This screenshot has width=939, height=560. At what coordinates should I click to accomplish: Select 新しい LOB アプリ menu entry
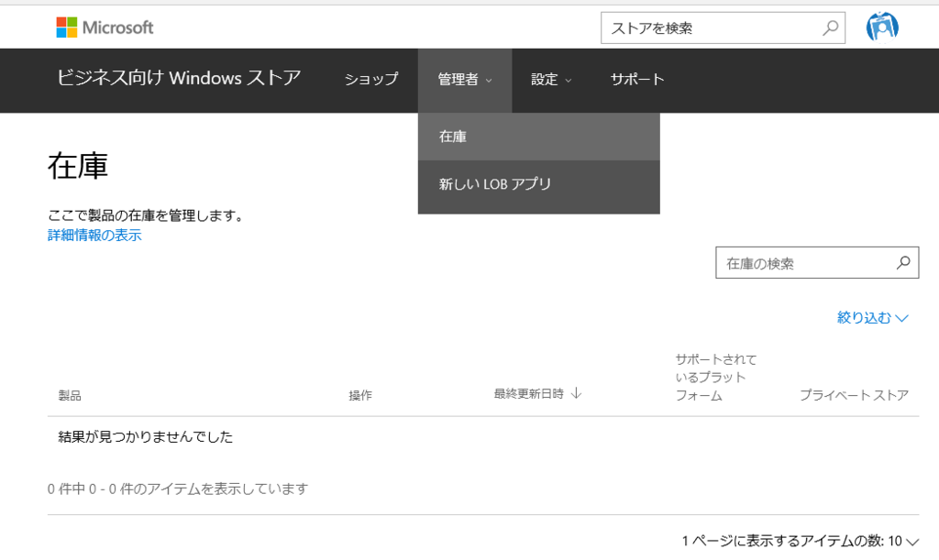(x=496, y=183)
